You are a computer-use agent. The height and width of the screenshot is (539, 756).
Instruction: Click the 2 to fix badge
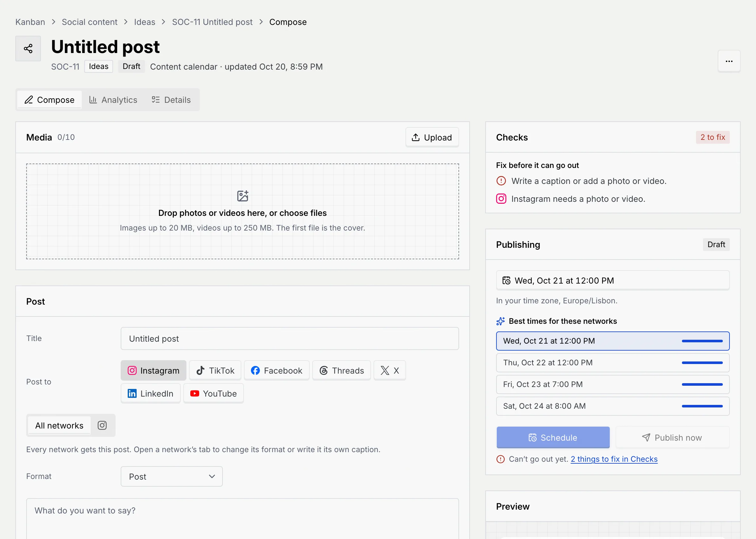pos(713,137)
